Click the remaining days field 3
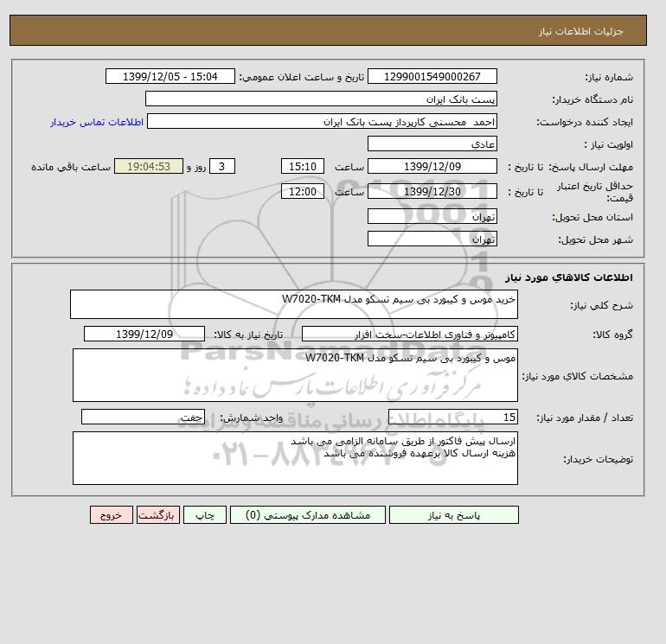 click(x=222, y=167)
